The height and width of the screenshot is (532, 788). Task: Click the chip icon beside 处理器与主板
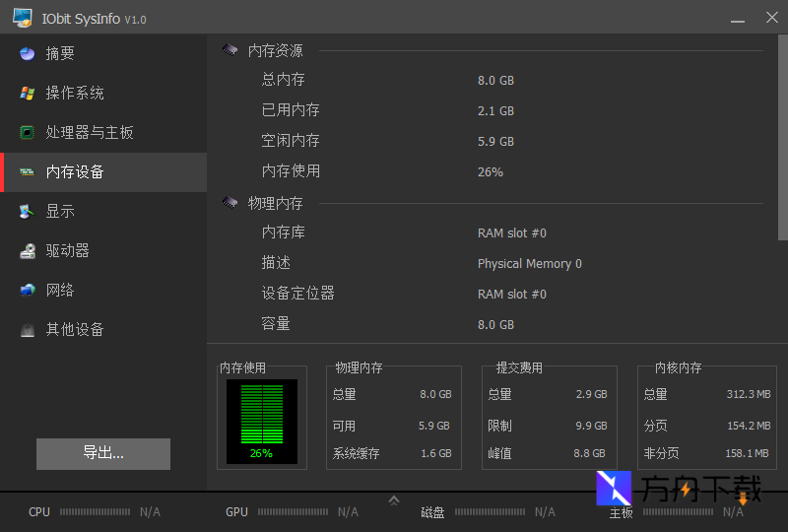click(28, 132)
